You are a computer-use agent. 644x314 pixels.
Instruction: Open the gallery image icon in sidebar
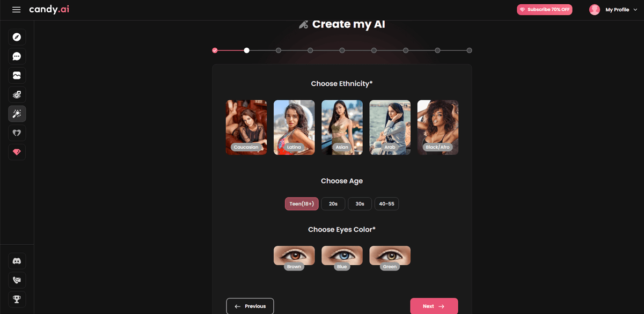(17, 76)
